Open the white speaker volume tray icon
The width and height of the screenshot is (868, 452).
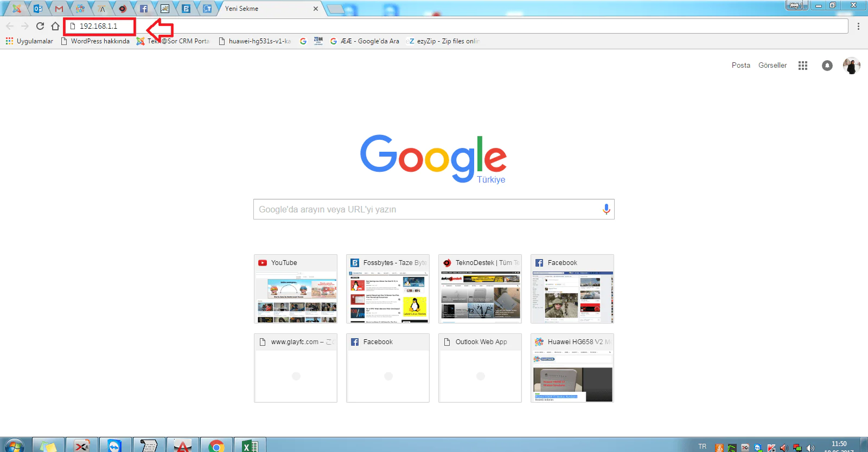(810, 448)
